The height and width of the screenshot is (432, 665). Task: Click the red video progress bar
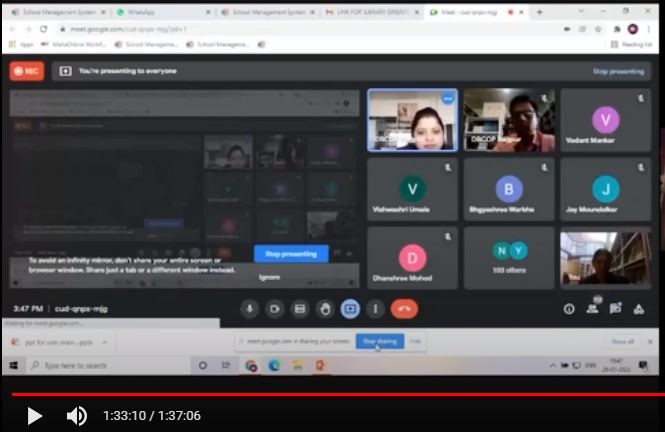[x=300, y=394]
